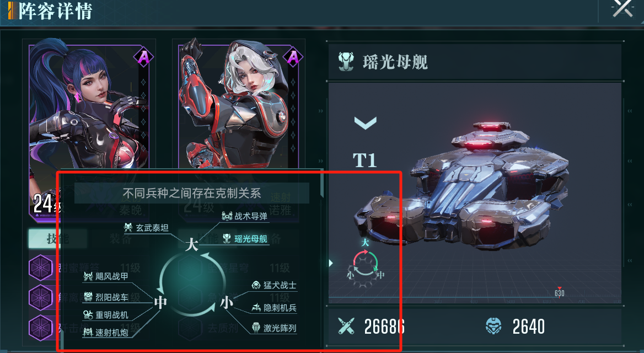Click the crossed swords attack power icon

[346, 327]
